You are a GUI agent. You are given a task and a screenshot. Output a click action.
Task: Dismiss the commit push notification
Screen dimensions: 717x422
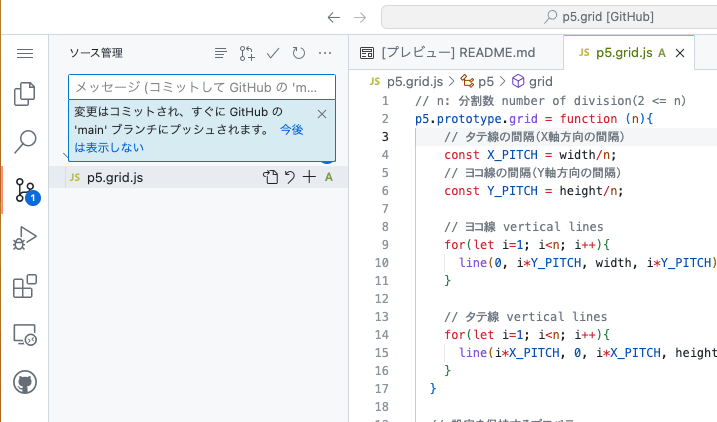(x=321, y=114)
